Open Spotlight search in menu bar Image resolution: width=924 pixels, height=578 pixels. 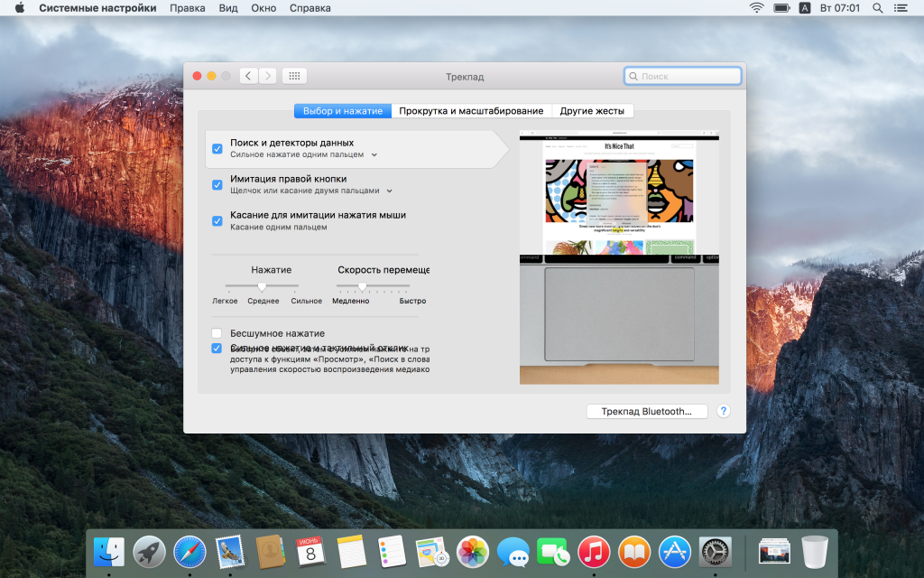[x=878, y=8]
